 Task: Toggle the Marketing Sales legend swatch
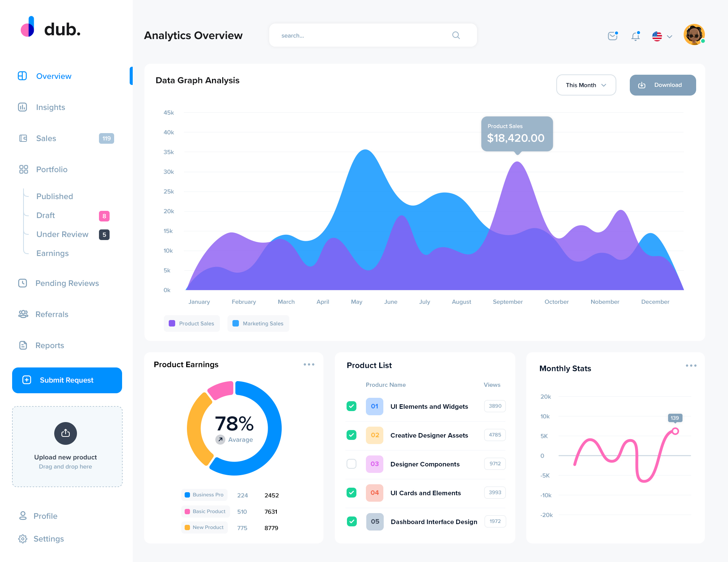point(236,323)
